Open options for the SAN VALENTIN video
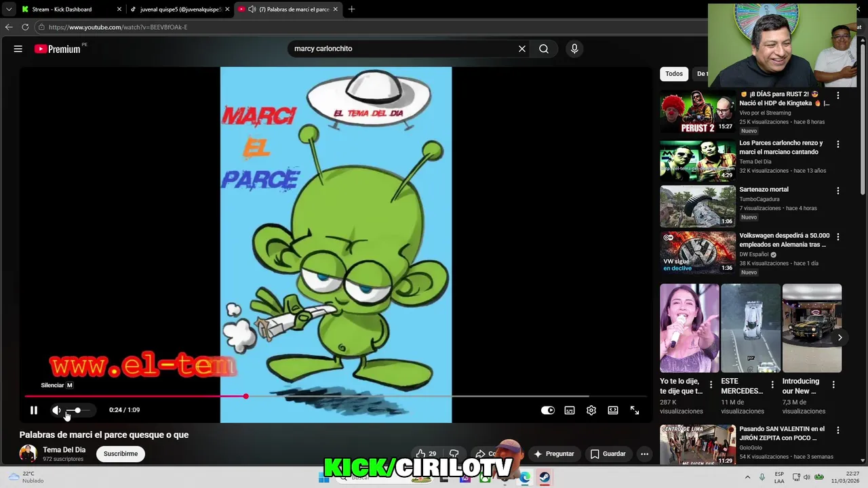The width and height of the screenshot is (868, 488). pyautogui.click(x=838, y=430)
